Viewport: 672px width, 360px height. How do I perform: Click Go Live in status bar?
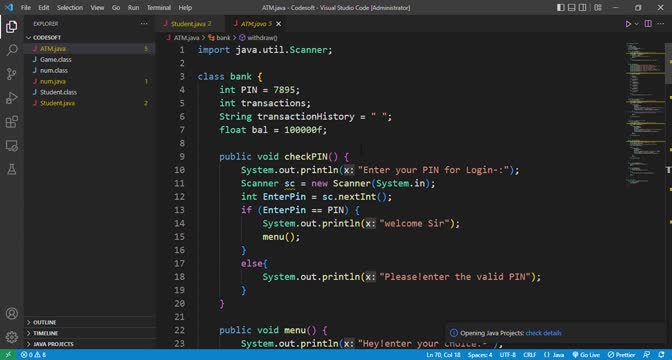coord(586,355)
